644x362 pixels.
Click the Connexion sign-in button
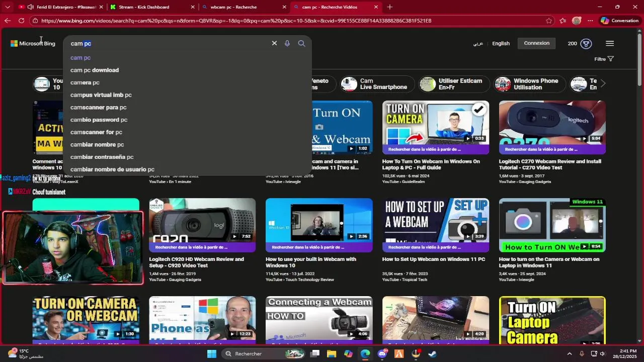pos(537,43)
